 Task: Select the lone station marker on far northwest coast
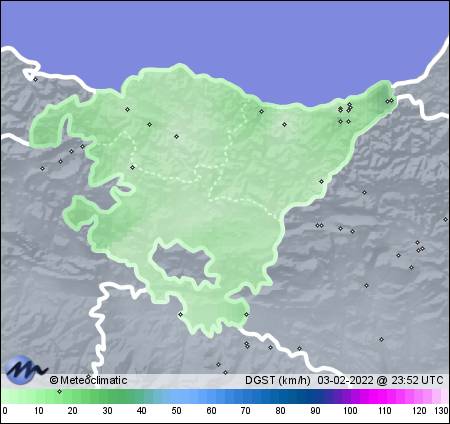(36, 79)
